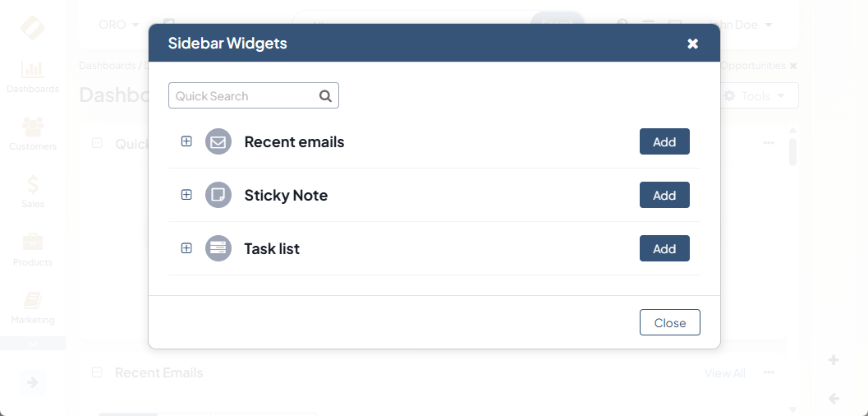
Task: Close the Sidebar Widgets dialog via Close button
Action: (x=669, y=322)
